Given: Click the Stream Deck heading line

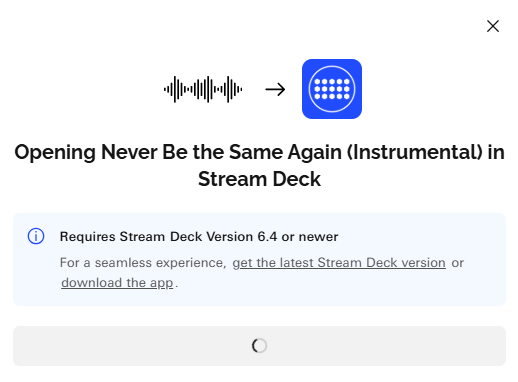Looking at the screenshot, I should point(259,179).
